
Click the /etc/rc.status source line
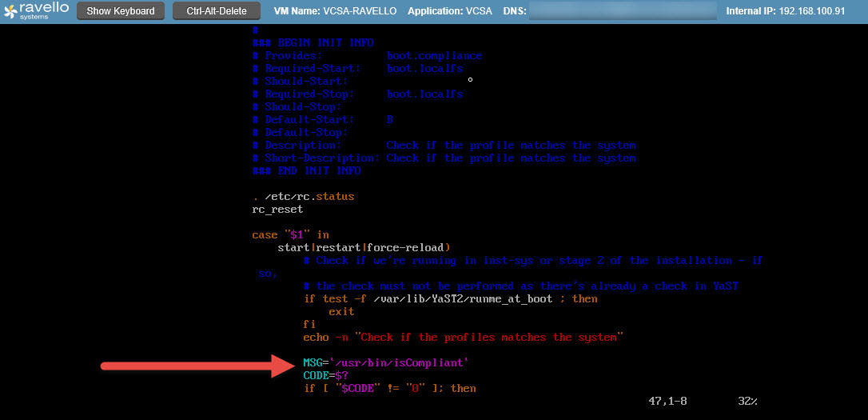click(303, 197)
